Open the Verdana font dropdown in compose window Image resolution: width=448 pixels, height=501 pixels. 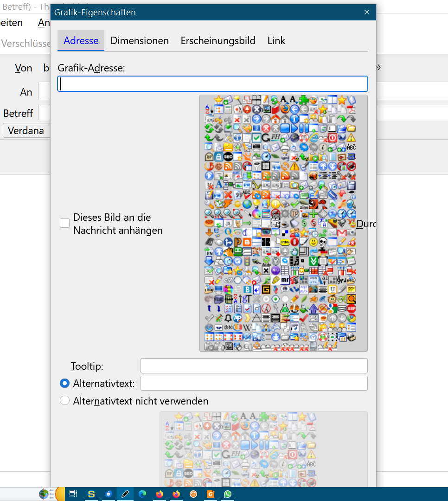[x=26, y=131]
